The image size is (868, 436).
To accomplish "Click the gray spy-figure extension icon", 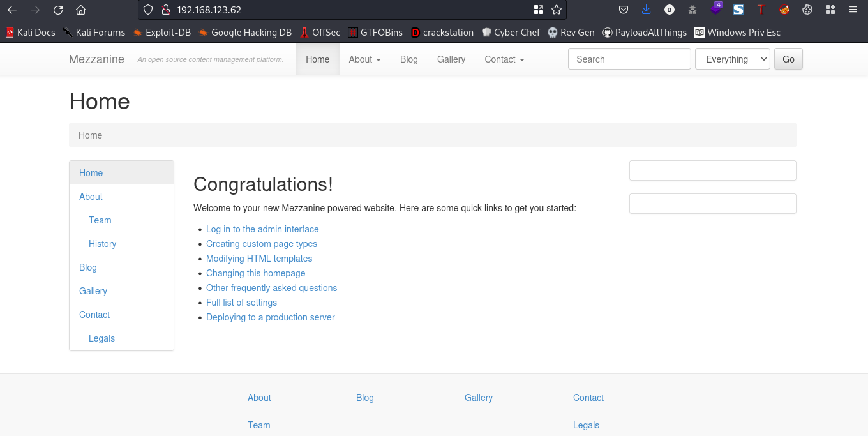I will point(692,10).
